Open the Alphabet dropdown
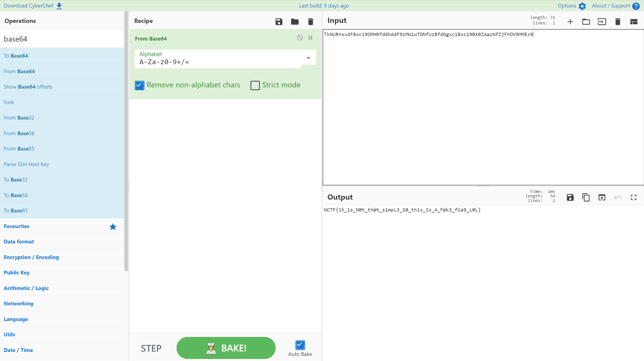644x361 pixels. [308, 58]
